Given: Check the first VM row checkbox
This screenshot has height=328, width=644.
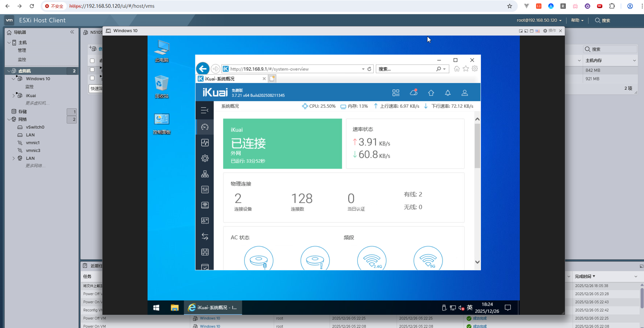Looking at the screenshot, I should (x=92, y=69).
